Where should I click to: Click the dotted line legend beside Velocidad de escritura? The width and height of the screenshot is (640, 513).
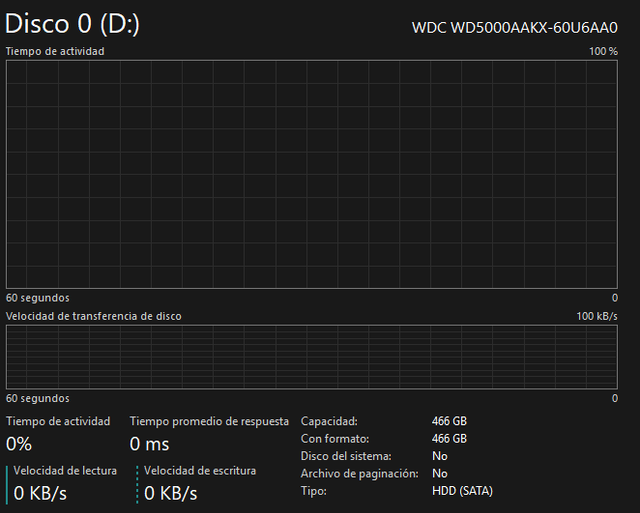[x=137, y=483]
